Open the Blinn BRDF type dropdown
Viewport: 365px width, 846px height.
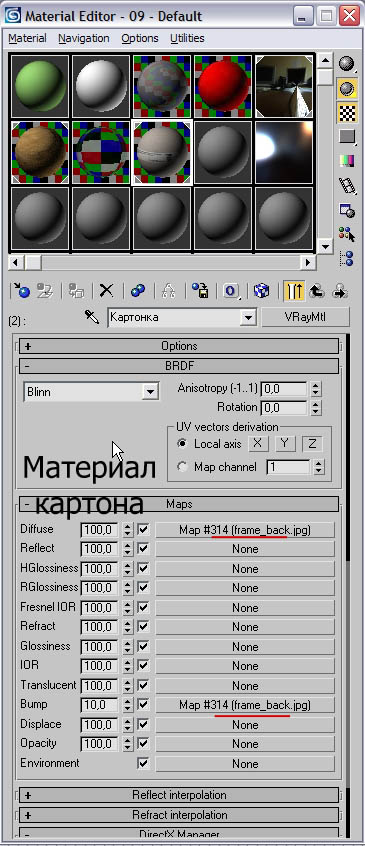(x=150, y=392)
